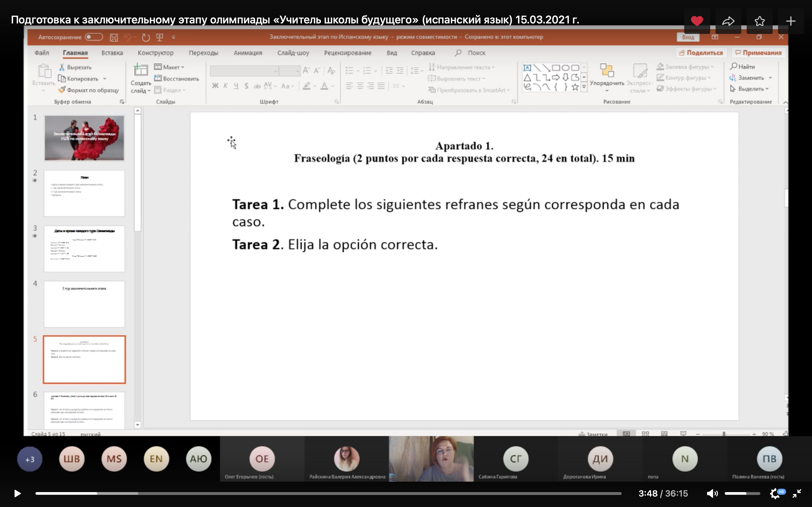Click the share arrow icon

pyautogui.click(x=728, y=21)
